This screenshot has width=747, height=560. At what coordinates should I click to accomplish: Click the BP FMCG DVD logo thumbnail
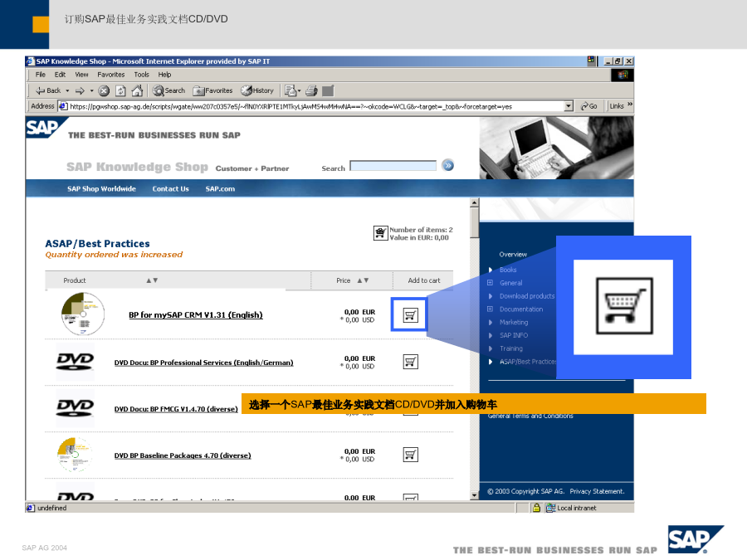coord(75,408)
